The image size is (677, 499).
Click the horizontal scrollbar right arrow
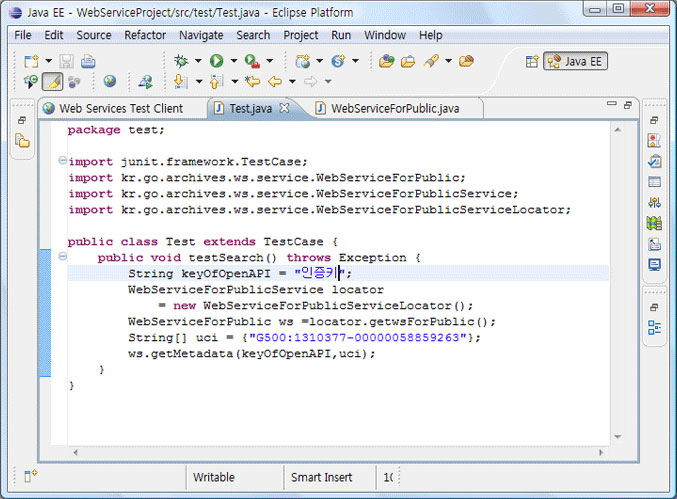[601, 452]
